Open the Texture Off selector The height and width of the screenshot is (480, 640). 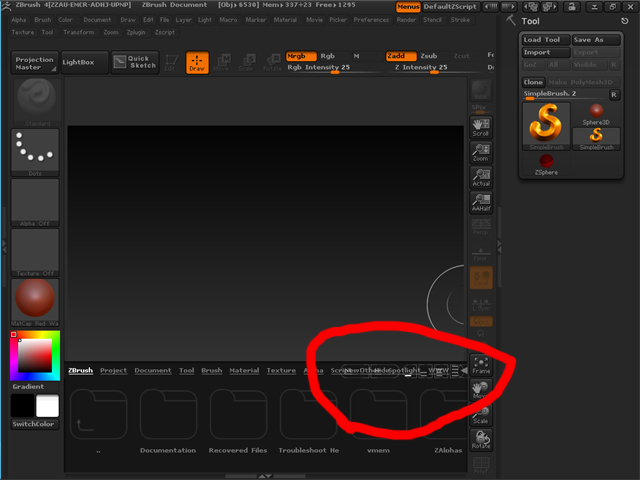(x=35, y=253)
